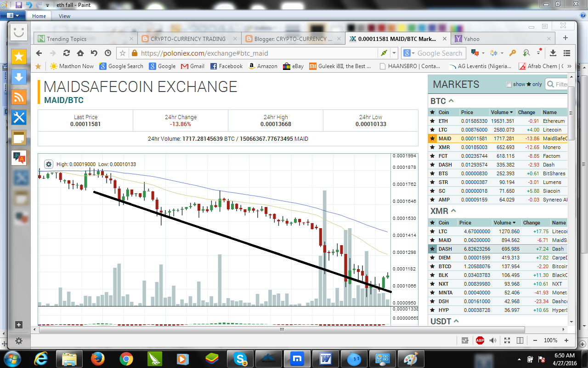Open the browser main menu icon
The height and width of the screenshot is (368, 588).
point(567,53)
